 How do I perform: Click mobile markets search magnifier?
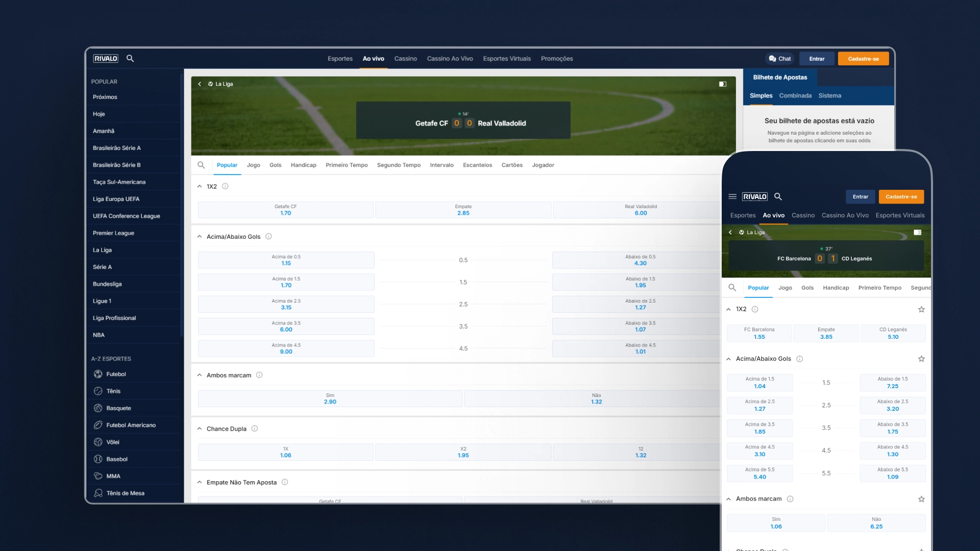(732, 288)
